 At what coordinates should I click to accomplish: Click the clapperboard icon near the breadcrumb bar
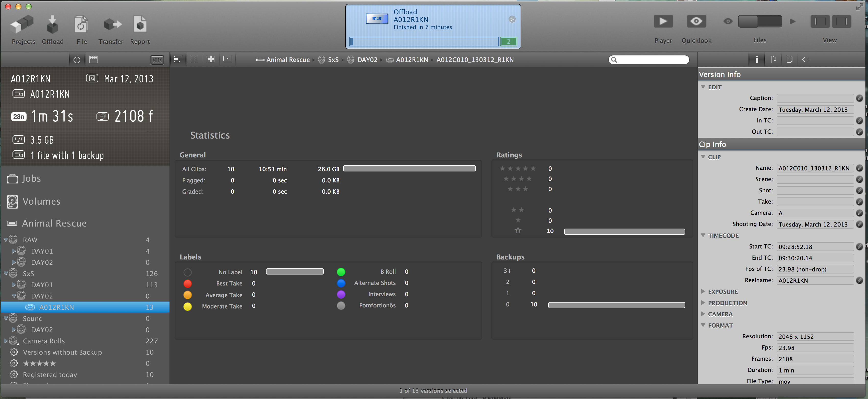coord(93,59)
